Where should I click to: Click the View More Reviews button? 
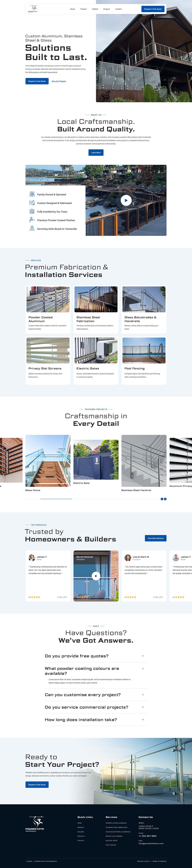(x=155, y=538)
